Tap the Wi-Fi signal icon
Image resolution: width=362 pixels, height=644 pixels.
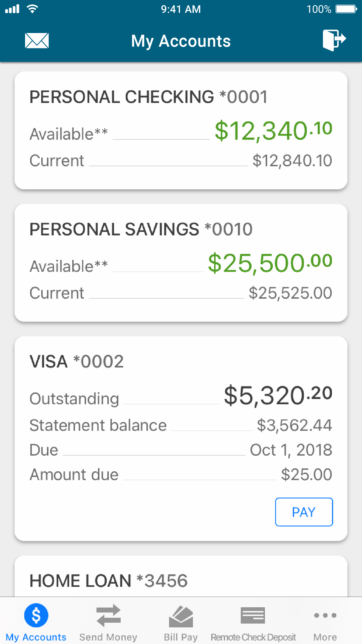point(32,9)
